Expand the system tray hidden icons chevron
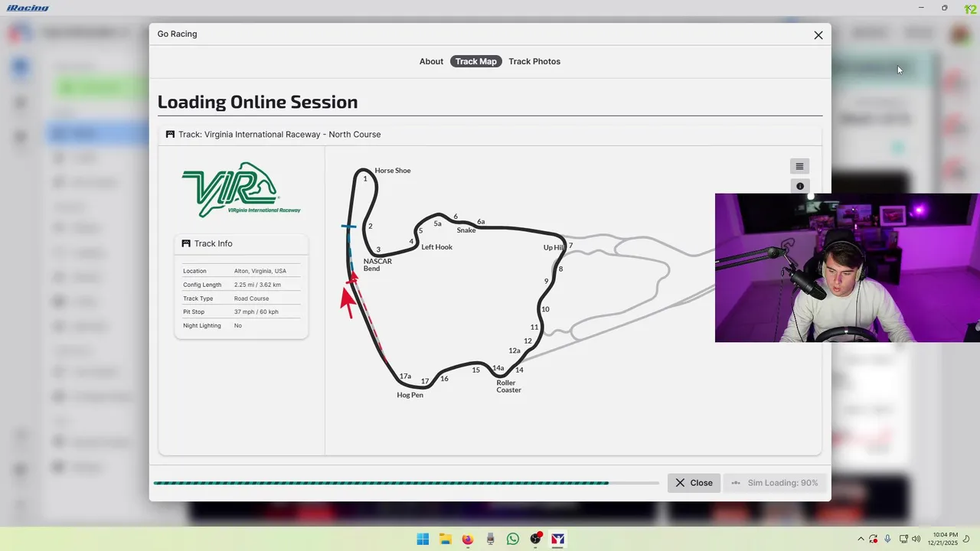 [x=861, y=539]
